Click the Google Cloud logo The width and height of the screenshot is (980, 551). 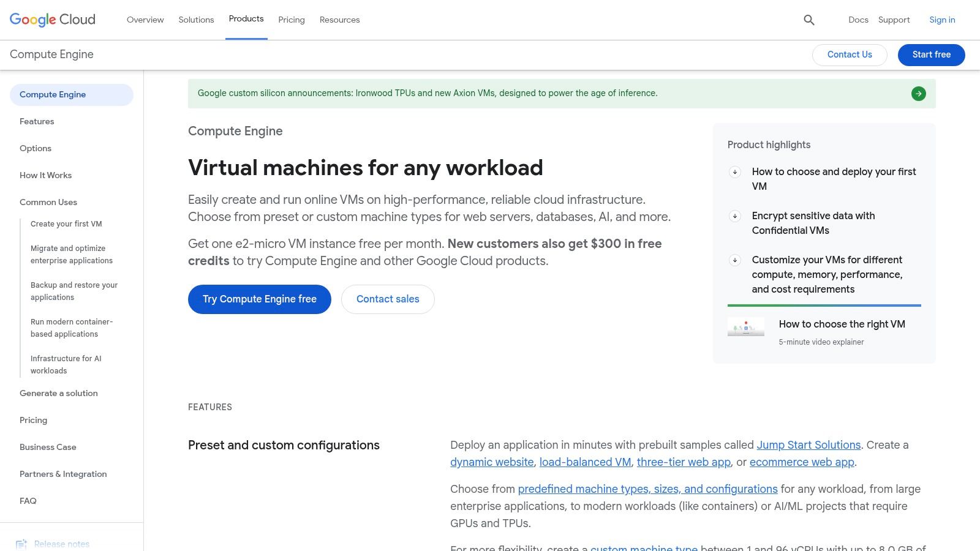point(52,19)
